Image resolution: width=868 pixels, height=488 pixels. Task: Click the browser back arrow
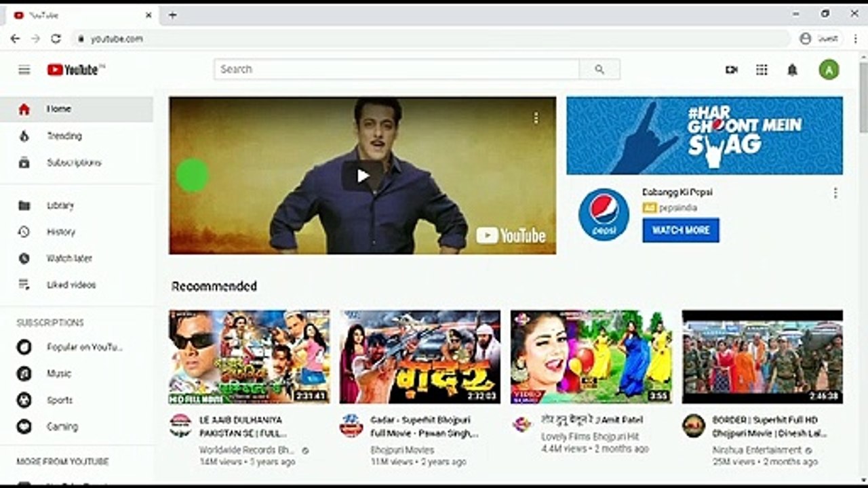(x=15, y=39)
